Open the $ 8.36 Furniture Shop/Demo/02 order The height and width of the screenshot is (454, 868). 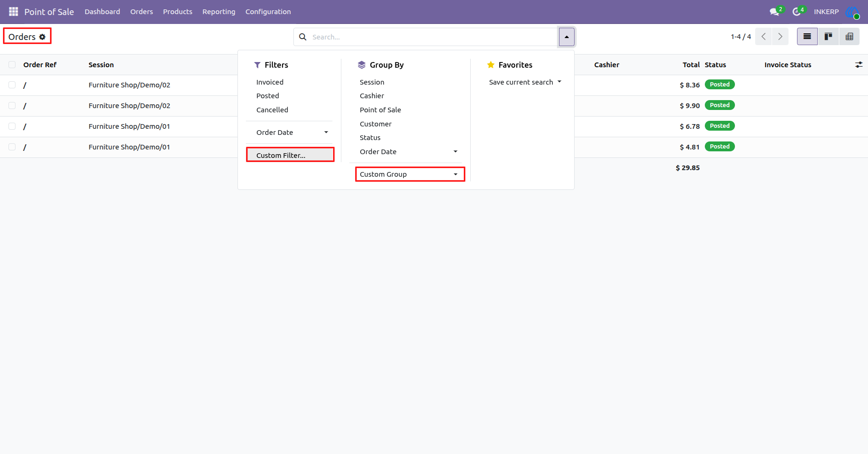(129, 85)
